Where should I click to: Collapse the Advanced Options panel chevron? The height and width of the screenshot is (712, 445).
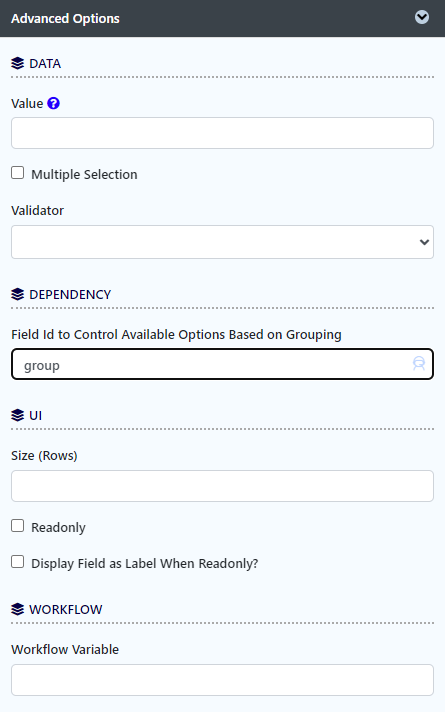(422, 17)
